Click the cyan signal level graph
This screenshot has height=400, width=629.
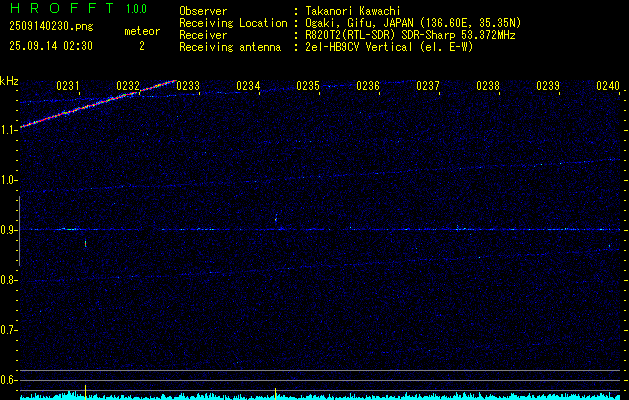pyautogui.click(x=320, y=396)
